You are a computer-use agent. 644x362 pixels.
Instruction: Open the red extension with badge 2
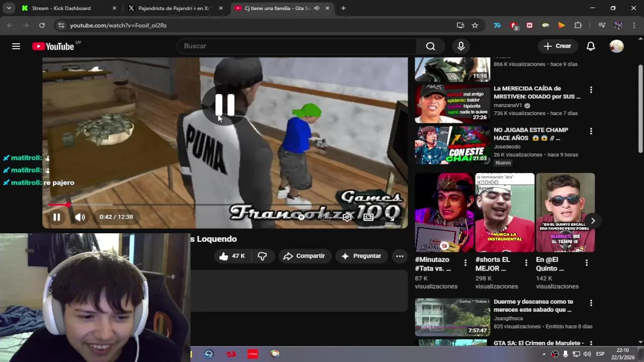point(514,25)
